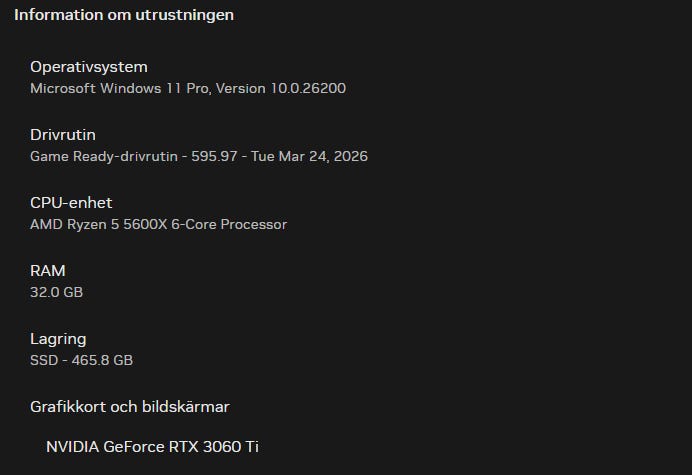The image size is (692, 475).
Task: Click the word AMD in processor name
Action: point(46,224)
